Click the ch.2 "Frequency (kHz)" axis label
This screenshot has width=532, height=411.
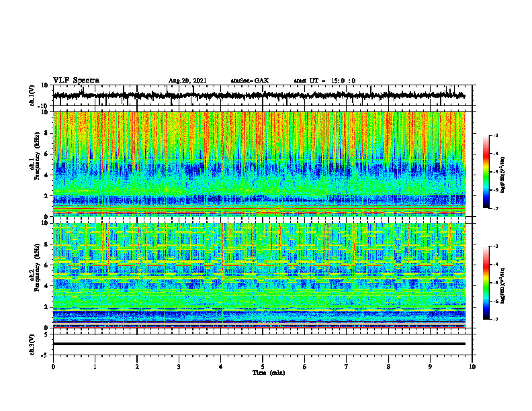[38, 267]
